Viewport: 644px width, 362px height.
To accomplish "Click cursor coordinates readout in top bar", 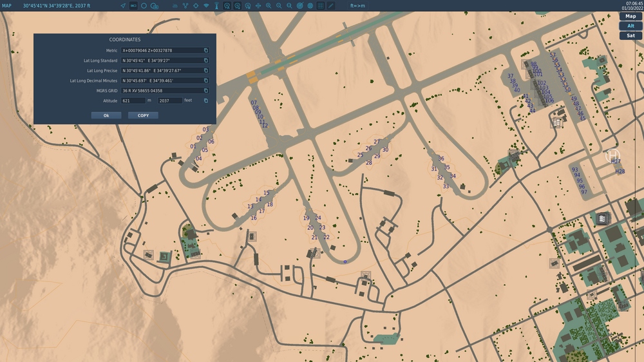I will [x=57, y=6].
